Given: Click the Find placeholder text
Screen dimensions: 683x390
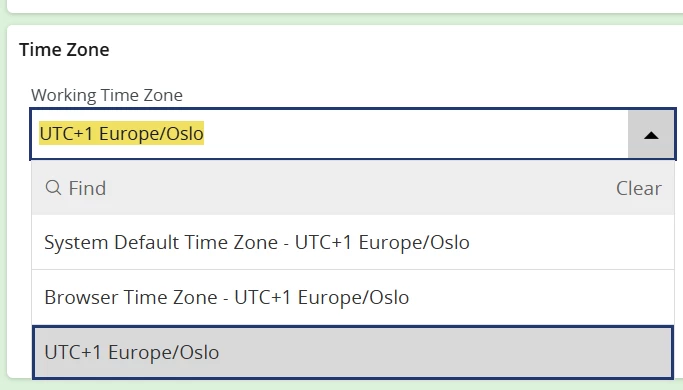Looking at the screenshot, I should tap(87, 188).
